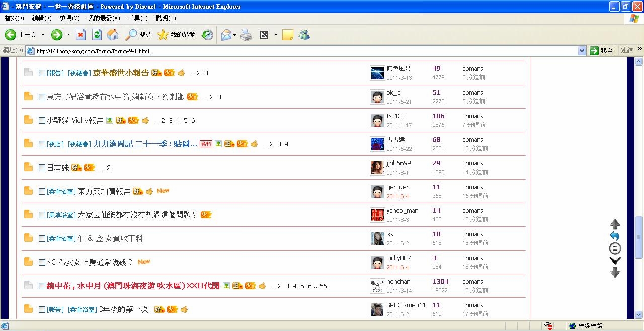Click the Print icon in toolbar
The width and height of the screenshot is (644, 331).
(x=246, y=35)
